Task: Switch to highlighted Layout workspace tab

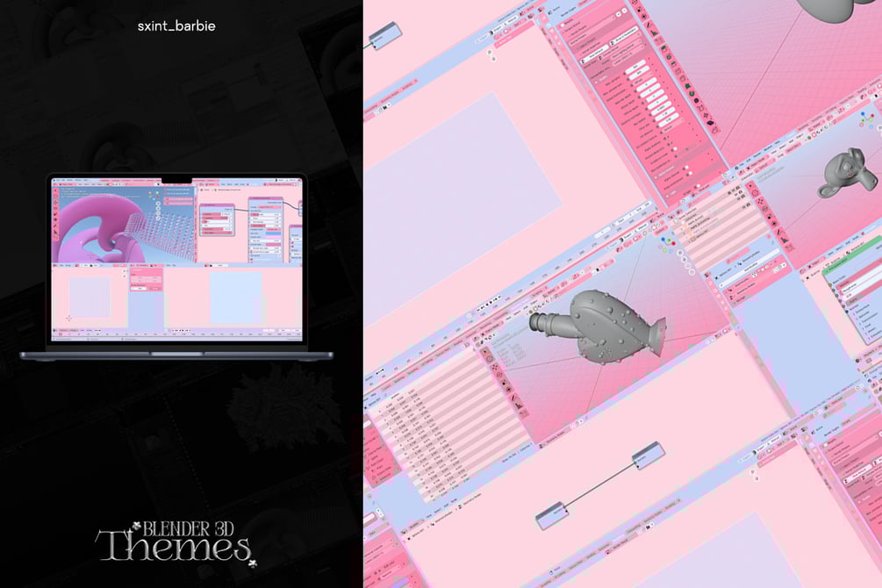Action: coord(791,136)
